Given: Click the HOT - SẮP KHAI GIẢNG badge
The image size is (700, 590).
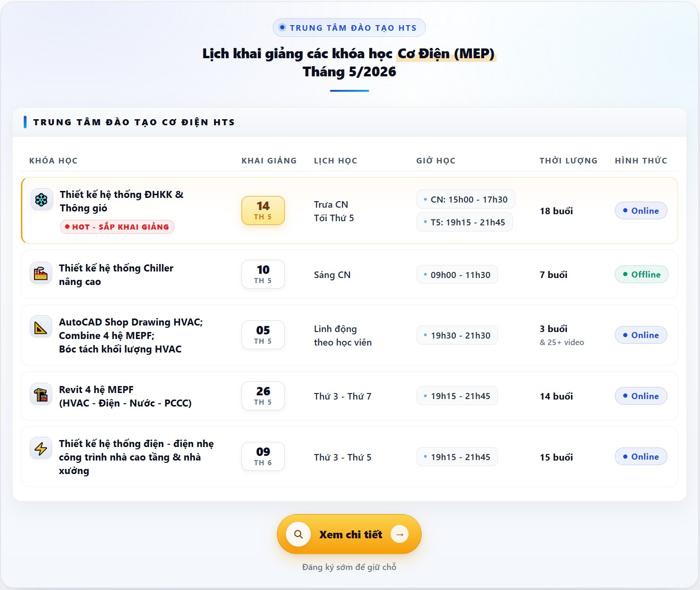Looking at the screenshot, I should [117, 227].
